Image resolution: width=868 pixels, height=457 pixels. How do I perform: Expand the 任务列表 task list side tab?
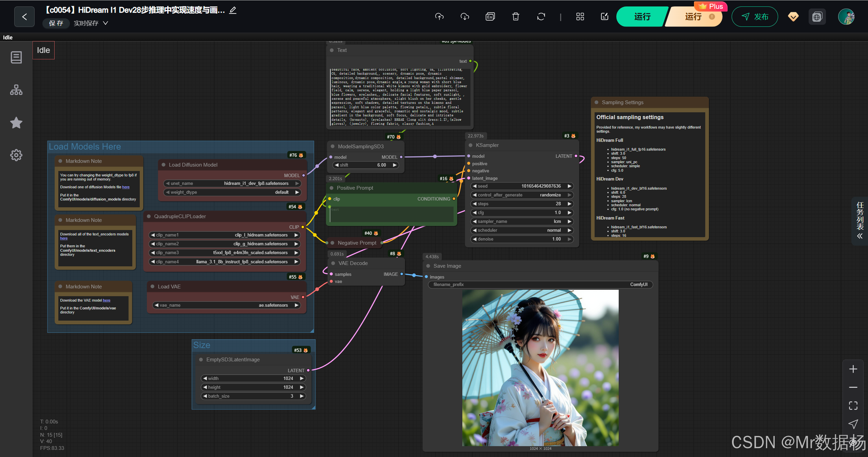860,221
